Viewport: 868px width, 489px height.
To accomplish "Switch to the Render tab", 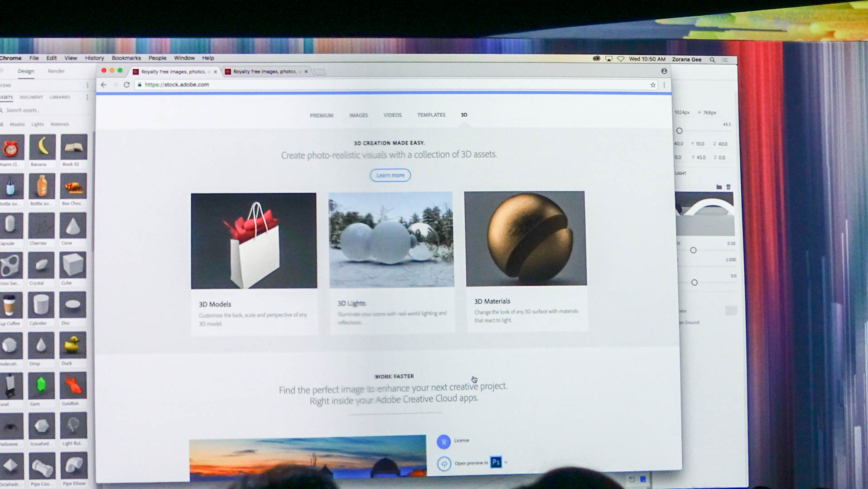I will [56, 71].
